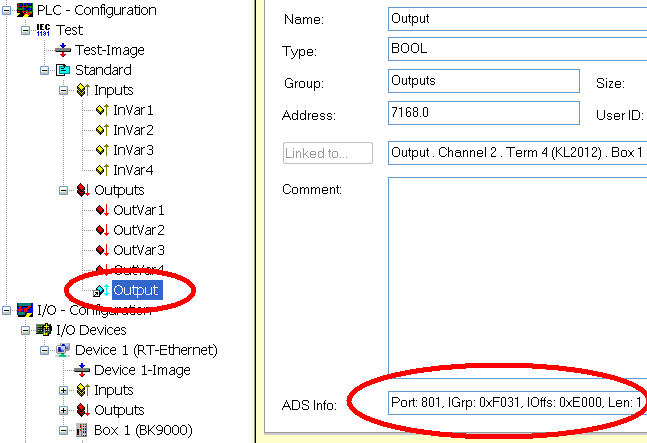
Task: Select InVar4 in the tree
Action: [133, 170]
